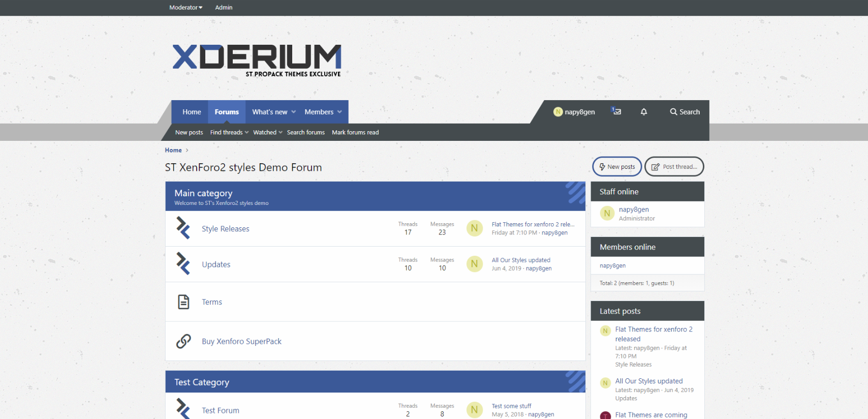Open Flat Themes are coming latest post
868x419 pixels.
(x=651, y=415)
